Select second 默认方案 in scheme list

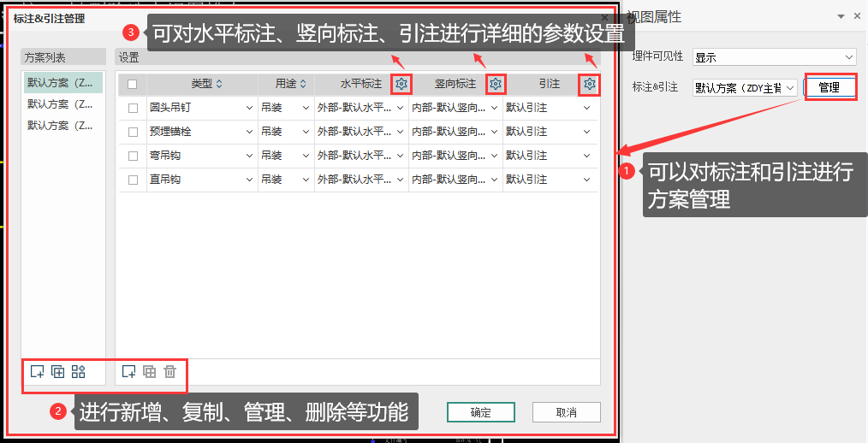coord(63,104)
